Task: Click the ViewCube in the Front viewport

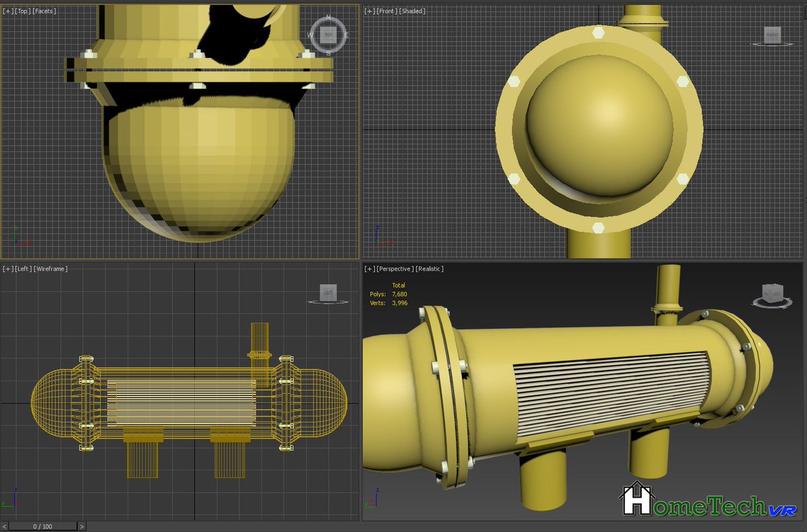Action: pyautogui.click(x=772, y=35)
